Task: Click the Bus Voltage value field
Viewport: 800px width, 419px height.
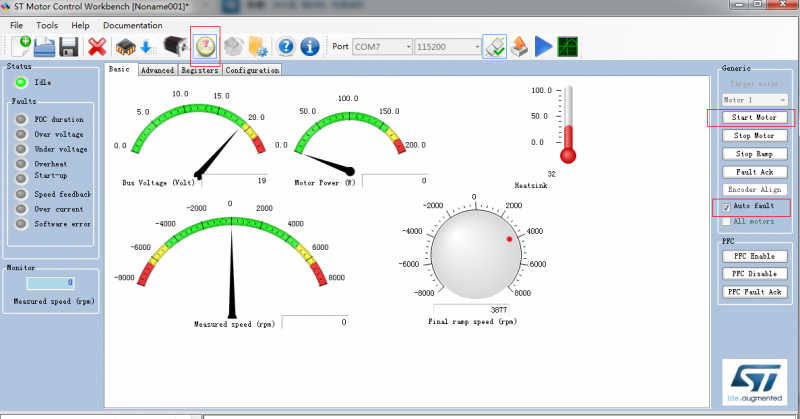Action: pos(234,181)
